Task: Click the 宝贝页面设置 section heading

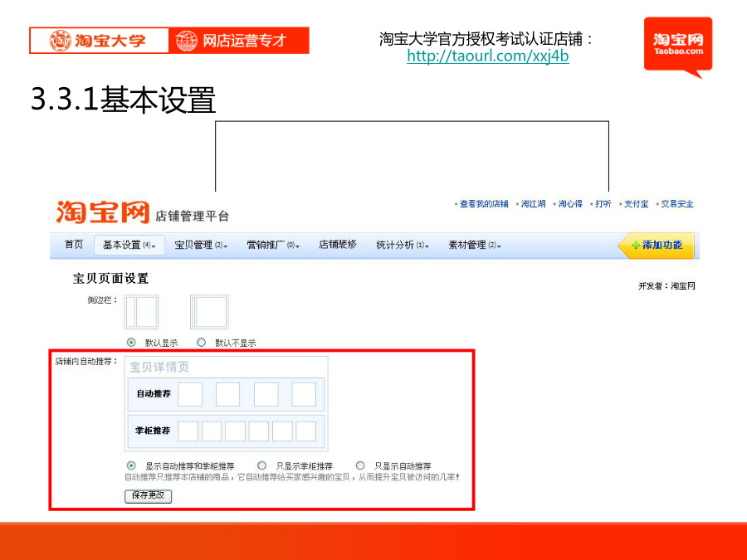Action: coord(110,279)
